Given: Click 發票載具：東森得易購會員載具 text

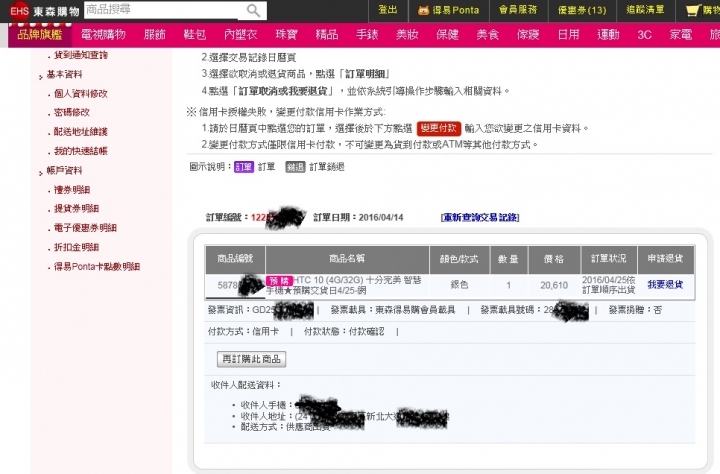Looking at the screenshot, I should click(393, 310).
